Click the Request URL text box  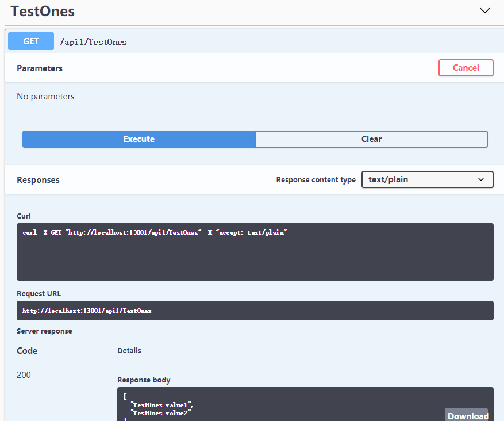[255, 311]
